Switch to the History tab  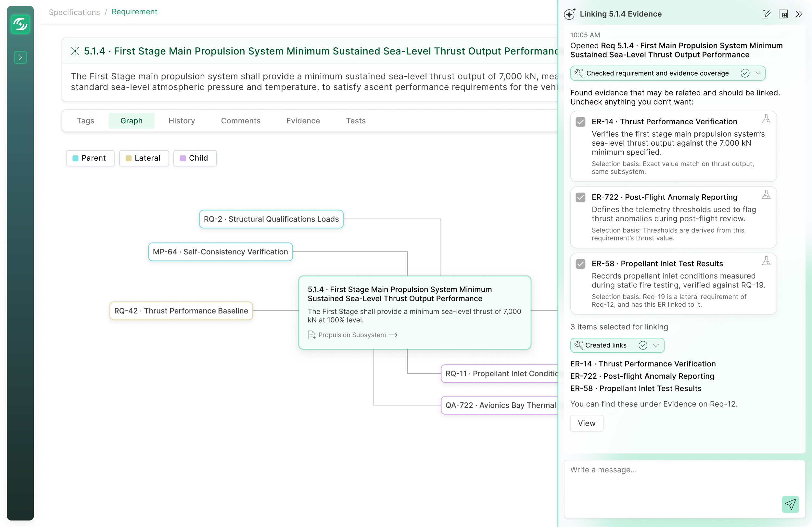tap(182, 121)
